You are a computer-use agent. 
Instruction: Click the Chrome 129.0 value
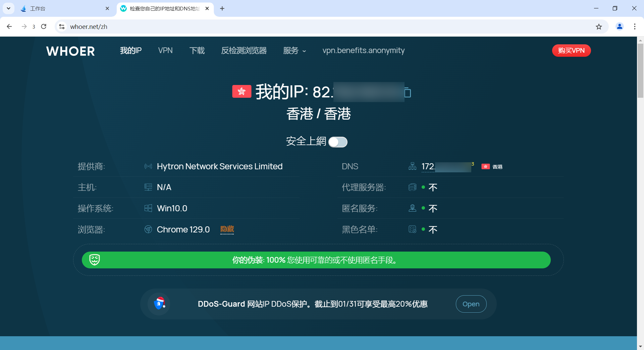pyautogui.click(x=183, y=229)
